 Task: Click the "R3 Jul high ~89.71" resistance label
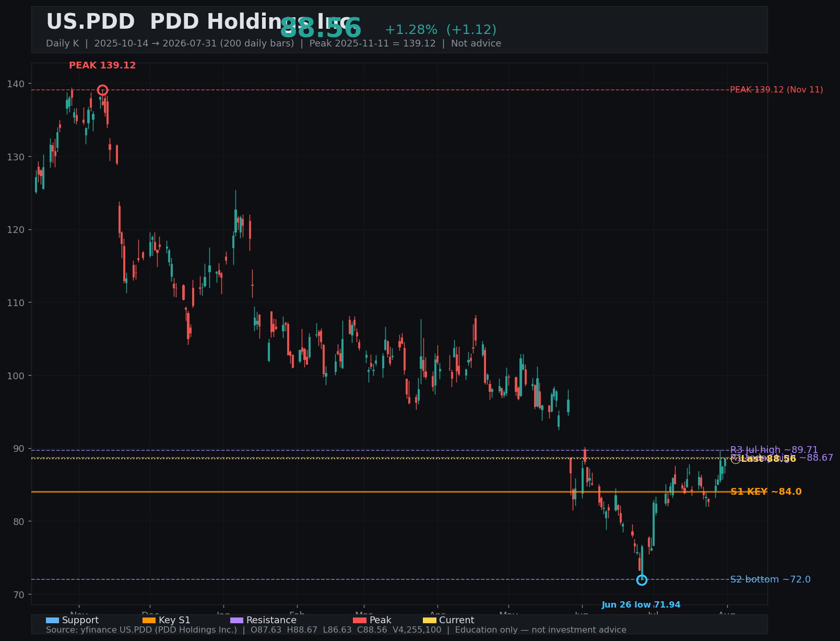[774, 450]
